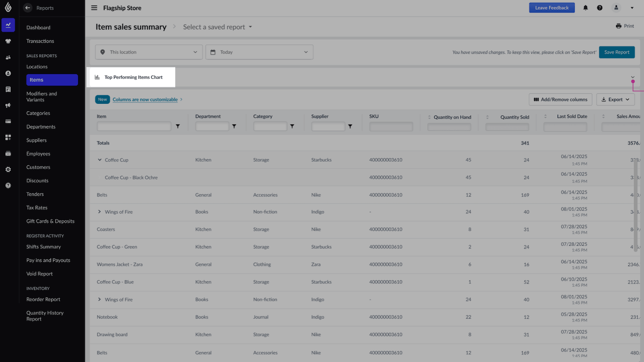Click Save Report button
Image resolution: width=644 pixels, height=362 pixels.
tap(617, 52)
